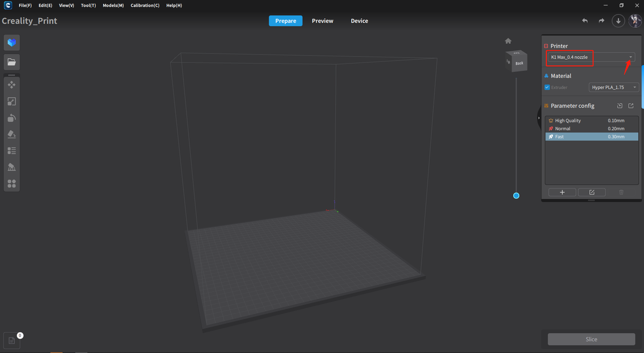Open the layout arrange tool
The width and height of the screenshot is (644, 353).
pos(12,184)
